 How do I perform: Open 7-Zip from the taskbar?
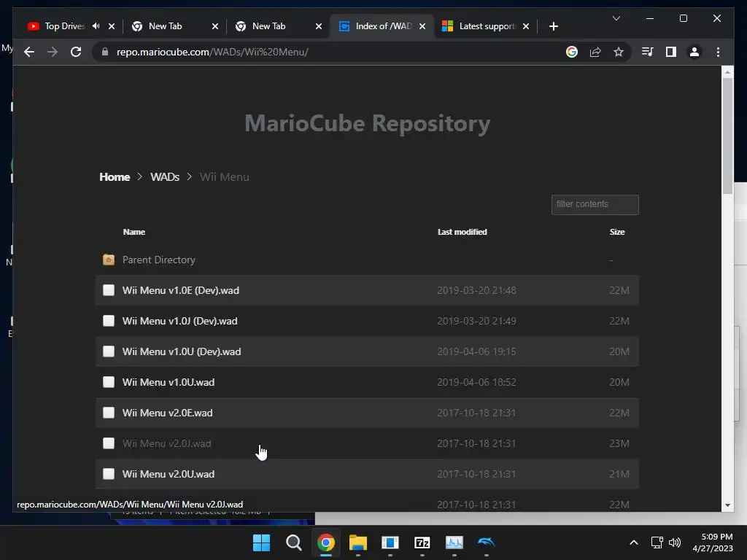click(x=422, y=542)
